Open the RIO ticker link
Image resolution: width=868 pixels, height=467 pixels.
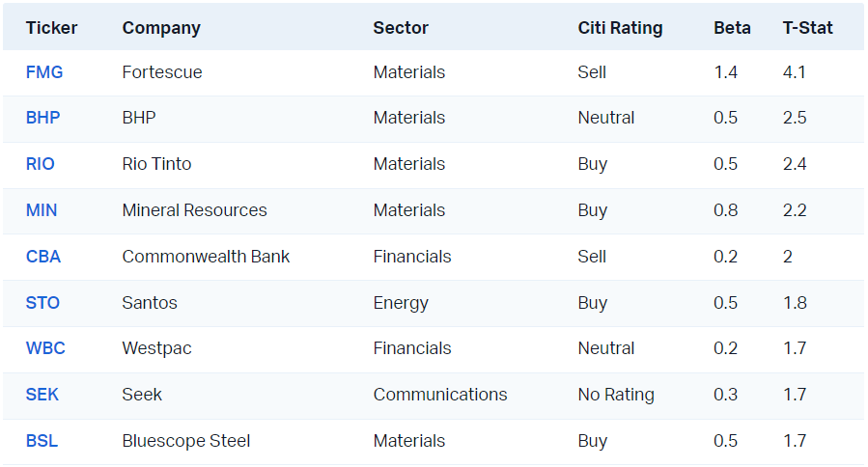pos(41,164)
